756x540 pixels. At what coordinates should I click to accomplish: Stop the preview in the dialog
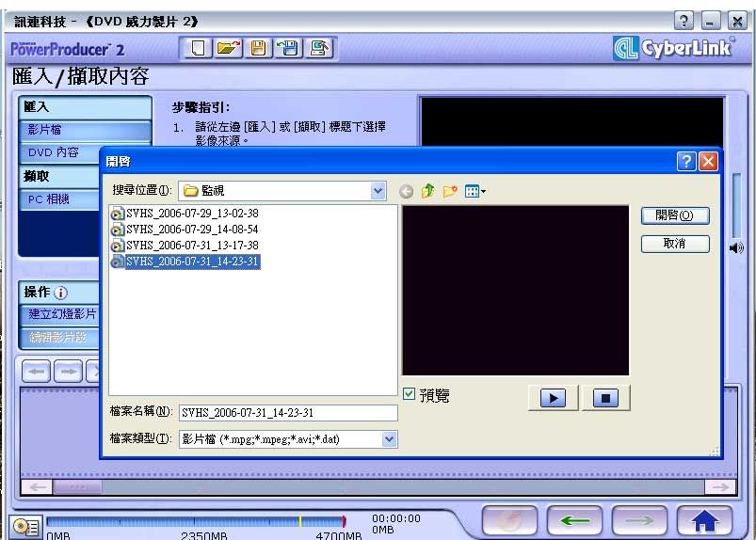(605, 398)
